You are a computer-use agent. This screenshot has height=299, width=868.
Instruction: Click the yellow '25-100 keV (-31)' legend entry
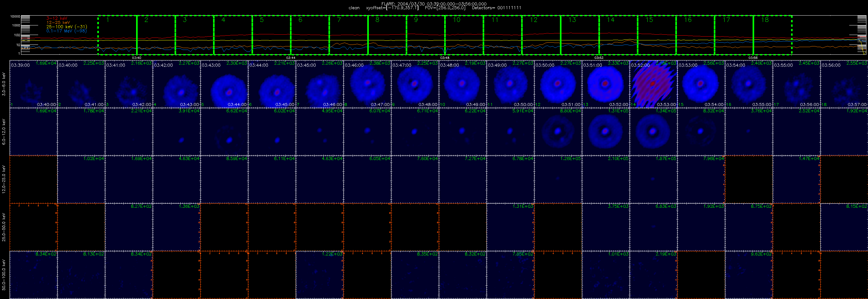tap(66, 27)
